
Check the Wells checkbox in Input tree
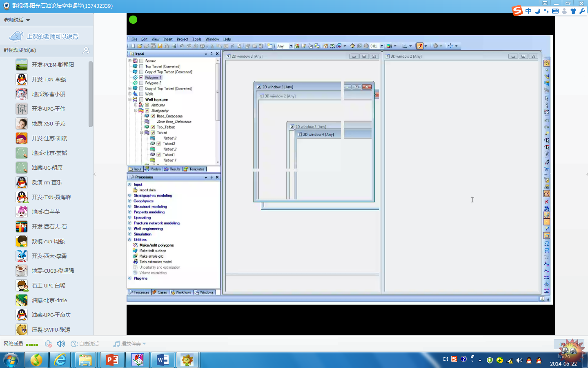[141, 94]
